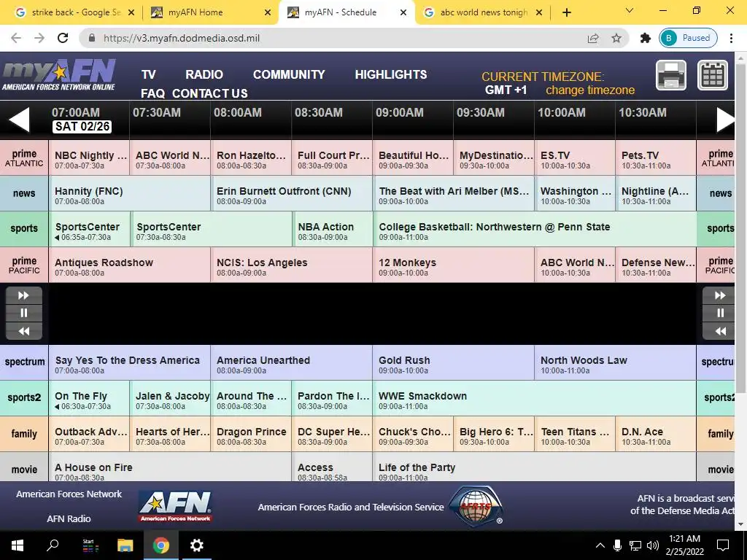Open the FAQ page
Screen dimensions: 747x560
152,93
